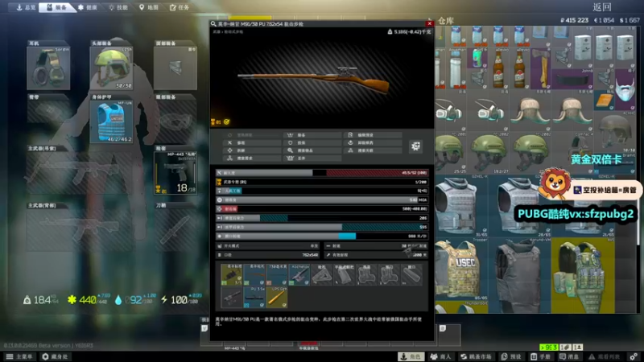Open the 消息 messages
The height and width of the screenshot is (362, 644).
point(569,356)
